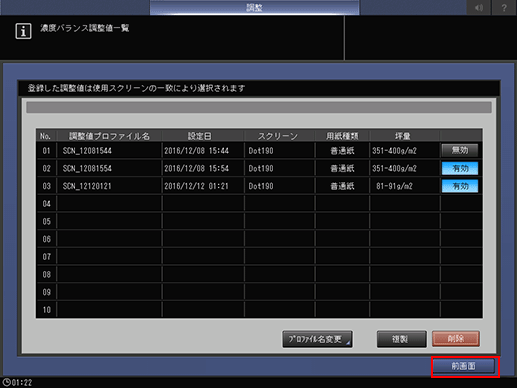This screenshot has width=517, height=388.
Task: Click the red 削除 button
Action: point(456,339)
